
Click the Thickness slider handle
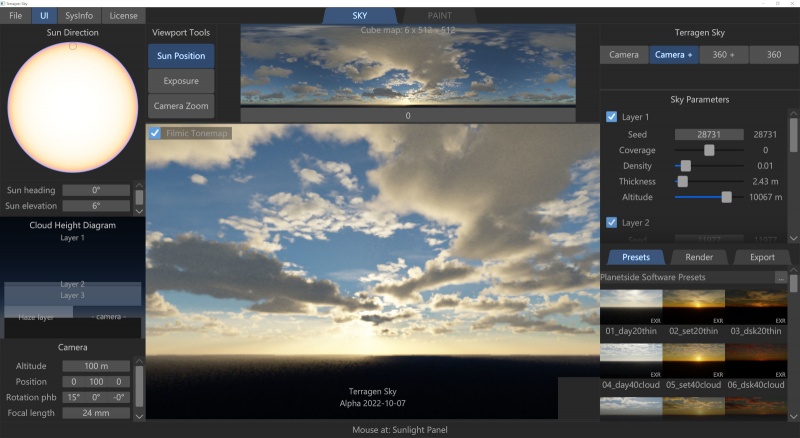[x=682, y=181]
